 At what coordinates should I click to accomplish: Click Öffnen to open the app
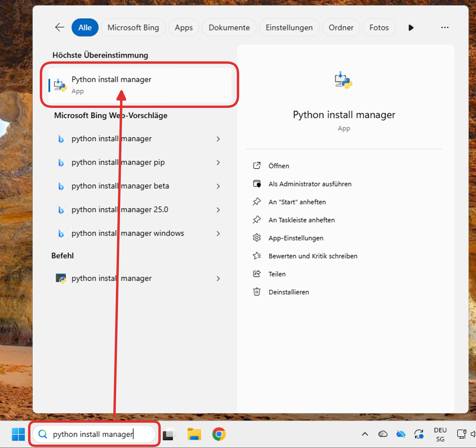tap(279, 166)
